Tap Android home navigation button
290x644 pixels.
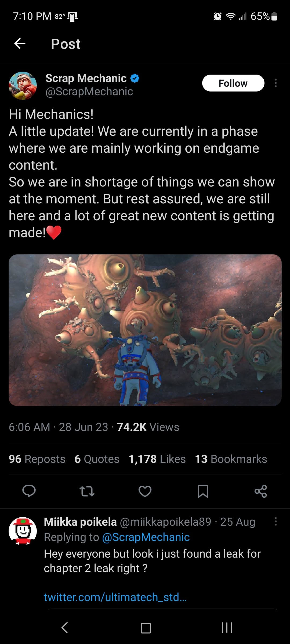coord(146,628)
